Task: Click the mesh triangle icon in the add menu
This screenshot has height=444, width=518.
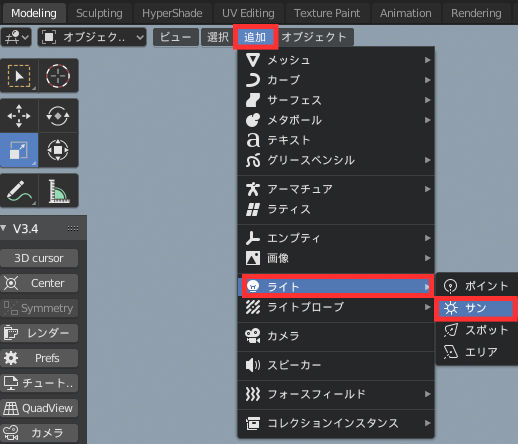Action: tap(253, 60)
